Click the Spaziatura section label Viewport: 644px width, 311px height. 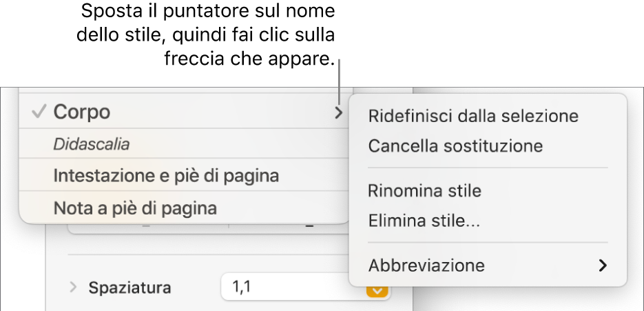point(129,288)
